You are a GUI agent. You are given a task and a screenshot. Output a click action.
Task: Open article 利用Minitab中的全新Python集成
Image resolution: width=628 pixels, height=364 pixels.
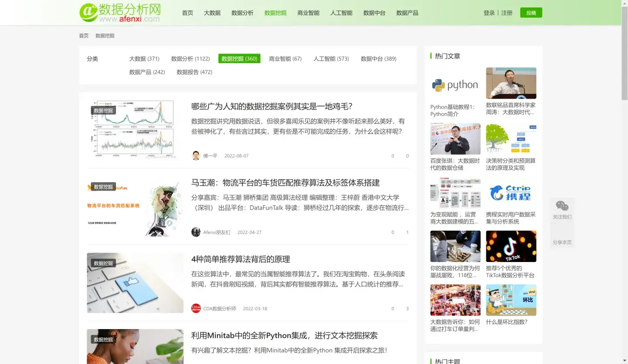284,335
